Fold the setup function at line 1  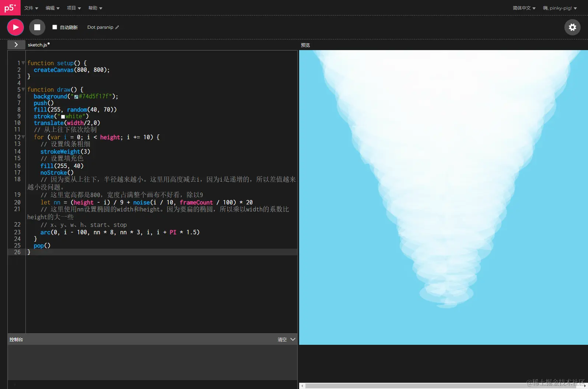[23, 63]
